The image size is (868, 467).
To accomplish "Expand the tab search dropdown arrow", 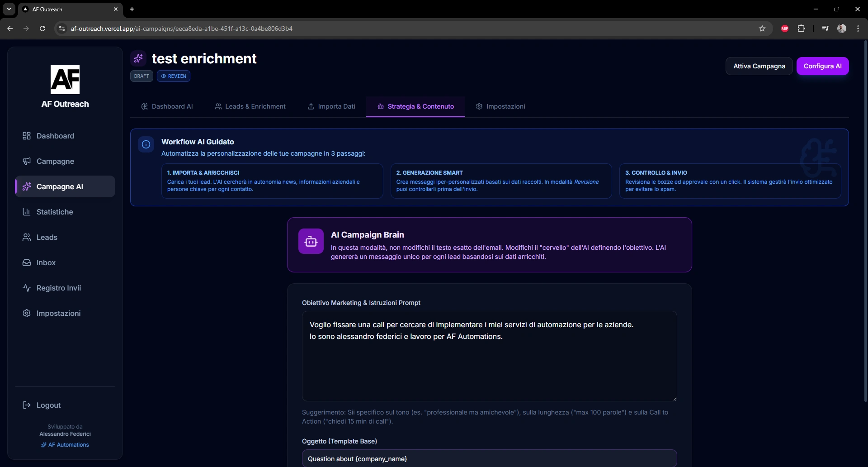I will click(9, 9).
